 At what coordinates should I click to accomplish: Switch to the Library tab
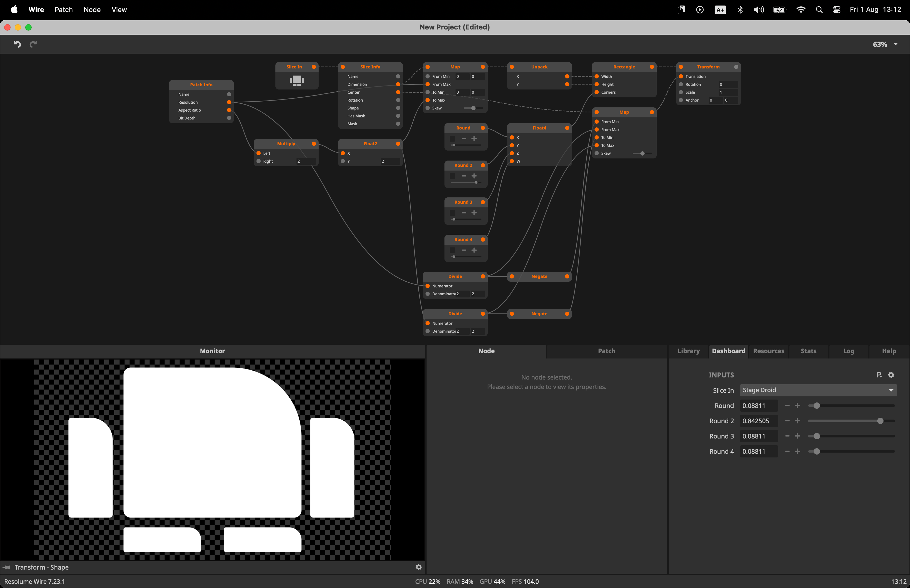click(689, 351)
